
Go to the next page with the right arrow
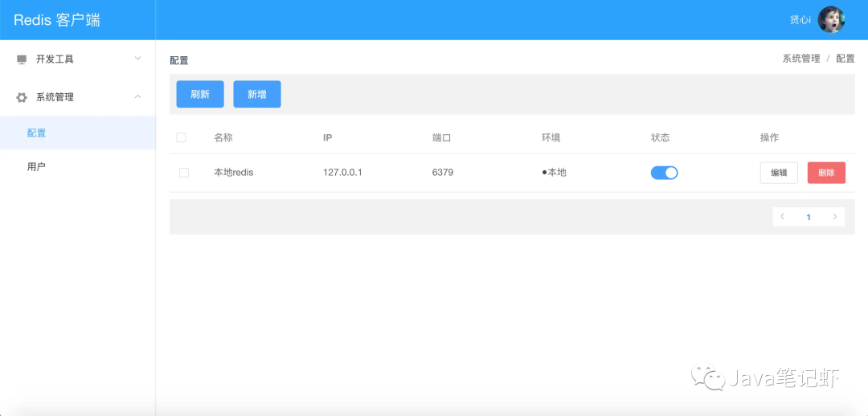click(x=835, y=217)
